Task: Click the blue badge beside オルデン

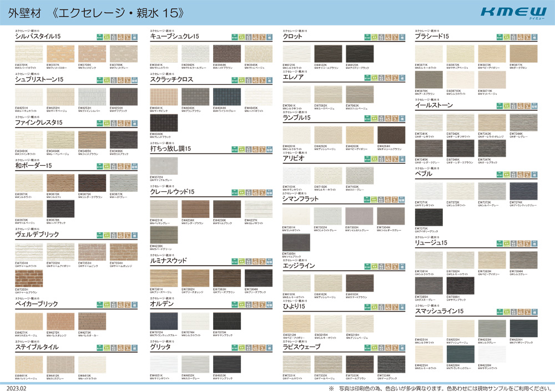Action: pyautogui.click(x=269, y=305)
